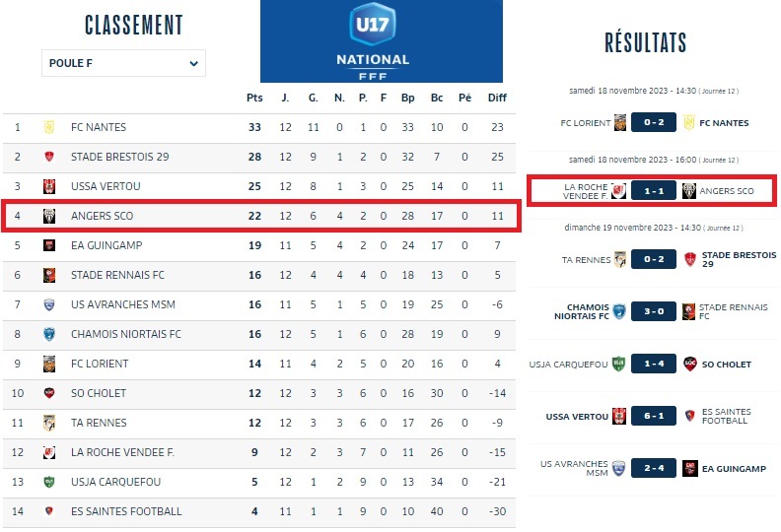
Task: Click the EA Guingamp crest in standings
Action: [48, 245]
